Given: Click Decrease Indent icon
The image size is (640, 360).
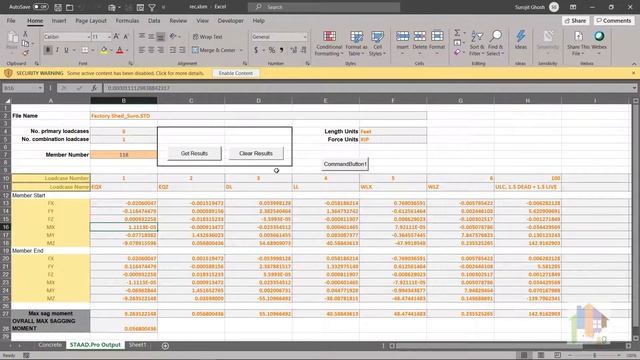Looking at the screenshot, I should tap(173, 50).
